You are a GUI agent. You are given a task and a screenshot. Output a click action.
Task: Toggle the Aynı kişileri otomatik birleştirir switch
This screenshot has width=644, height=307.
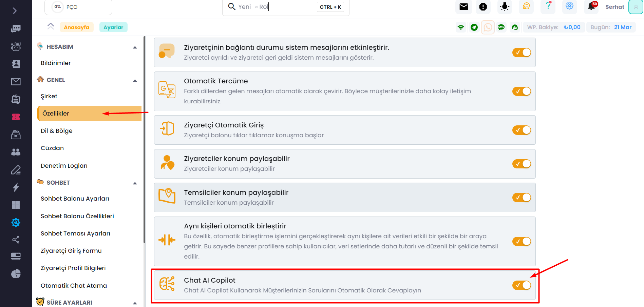click(x=522, y=241)
